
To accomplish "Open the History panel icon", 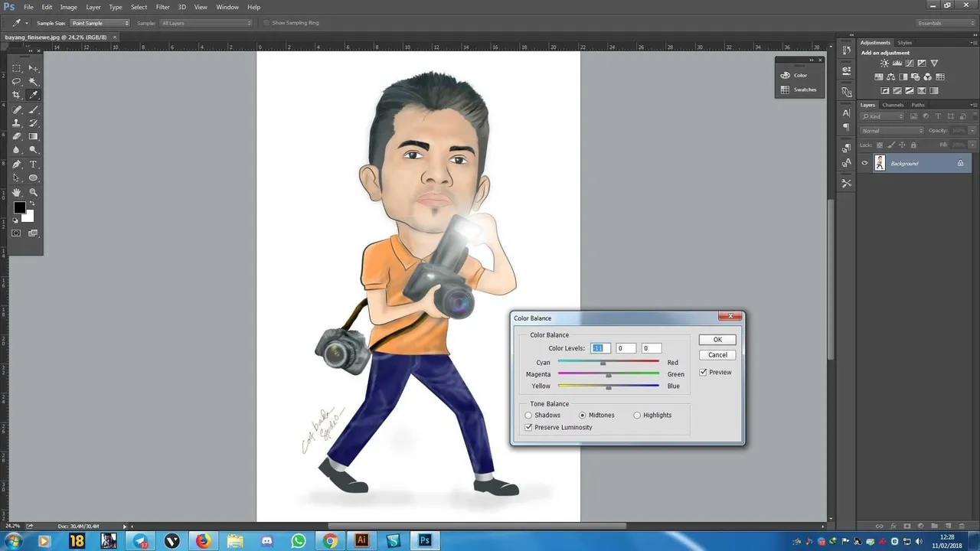I will (x=846, y=51).
